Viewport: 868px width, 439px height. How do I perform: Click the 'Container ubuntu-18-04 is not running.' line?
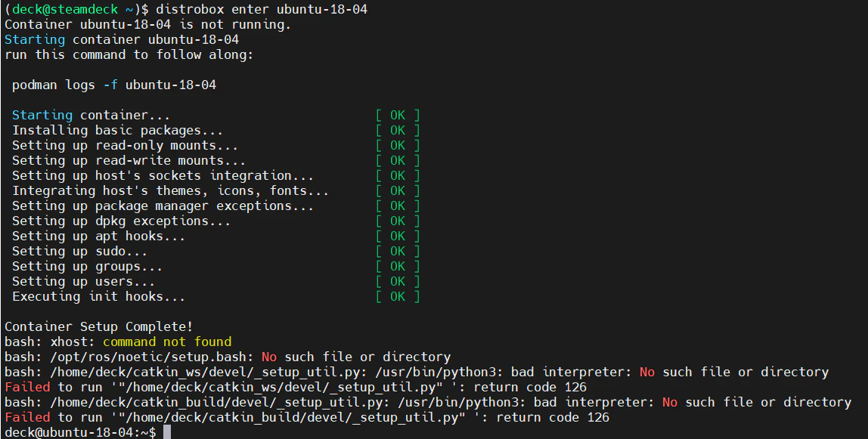(147, 24)
